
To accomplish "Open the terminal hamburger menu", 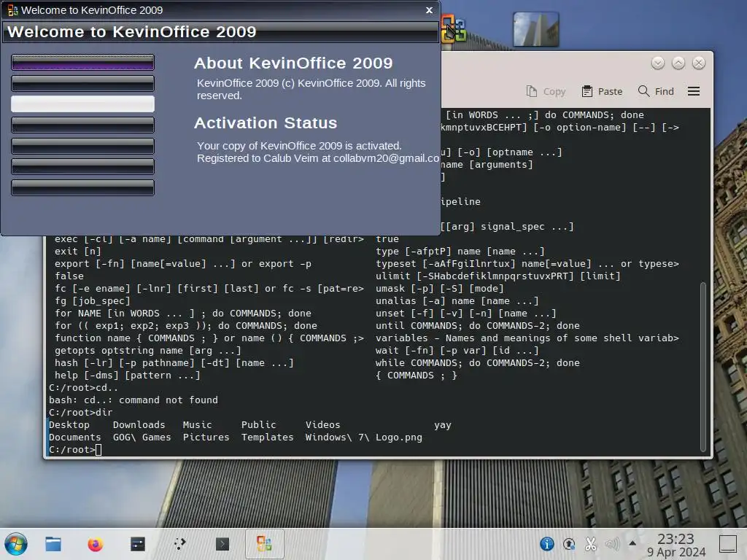I will click(694, 91).
